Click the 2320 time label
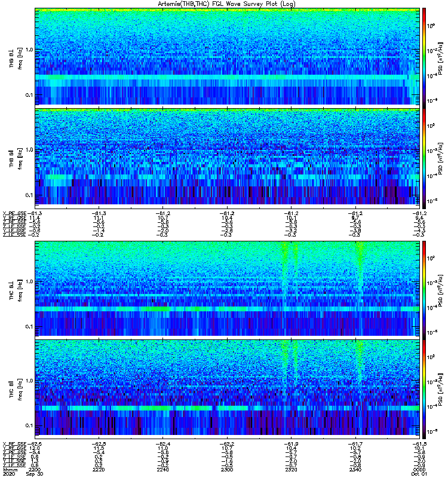Screen dimensions: 448x478 point(291,470)
